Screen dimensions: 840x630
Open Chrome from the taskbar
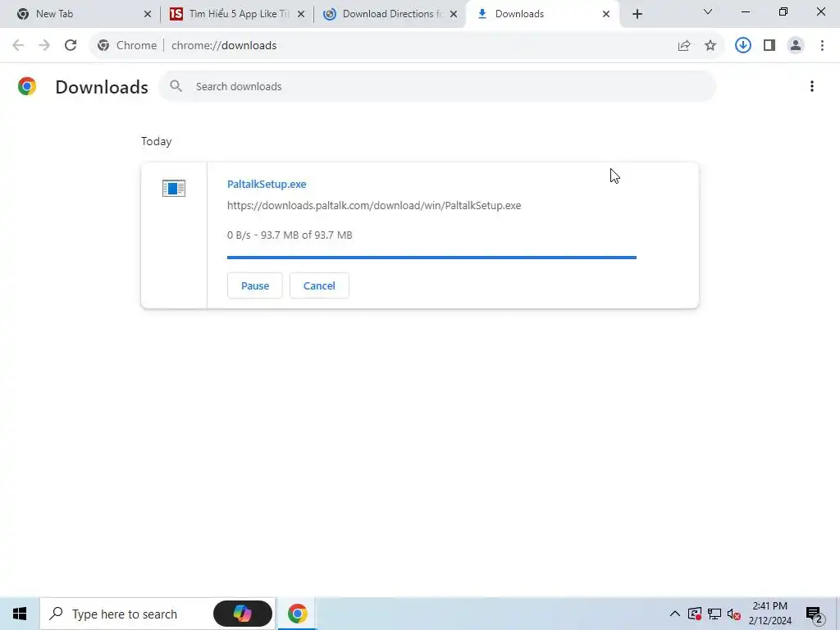(297, 614)
